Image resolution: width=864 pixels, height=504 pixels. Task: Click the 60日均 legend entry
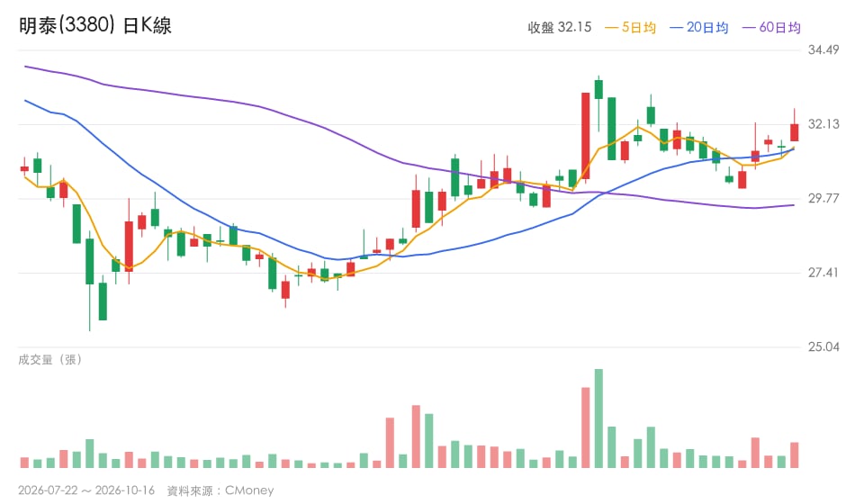point(771,28)
